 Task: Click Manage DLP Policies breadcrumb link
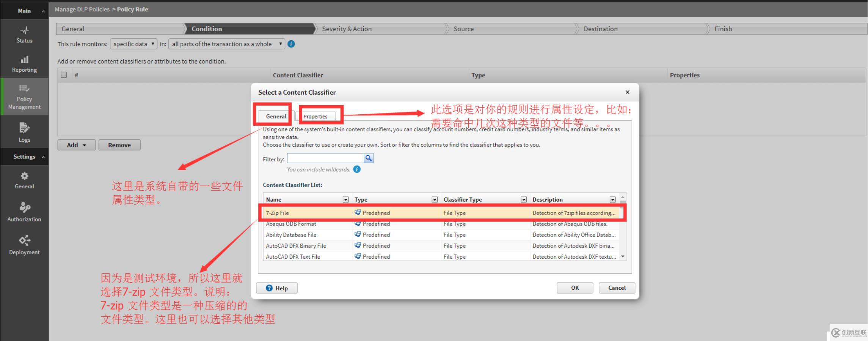(82, 9)
